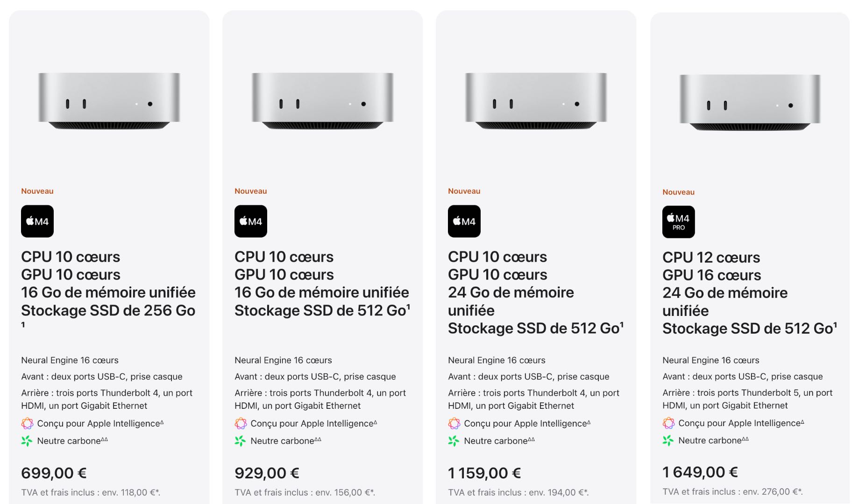This screenshot has width=866, height=504.
Task: Open the footnote after 512 Go in the M4 Pro card
Action: 835,325
